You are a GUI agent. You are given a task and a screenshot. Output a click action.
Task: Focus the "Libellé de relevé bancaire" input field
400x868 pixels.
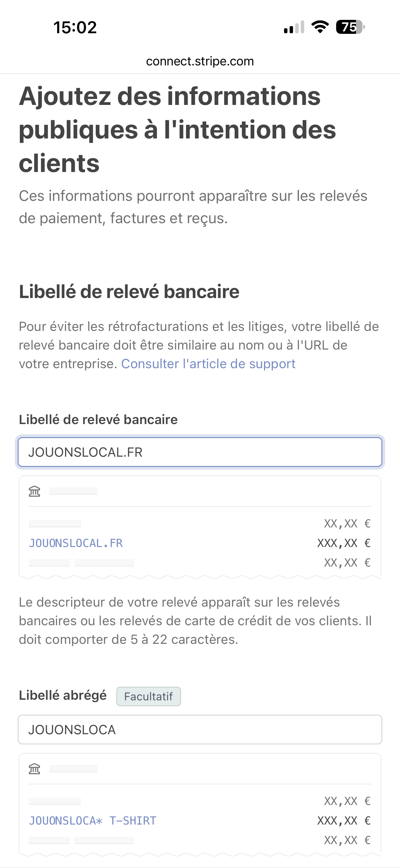click(200, 452)
